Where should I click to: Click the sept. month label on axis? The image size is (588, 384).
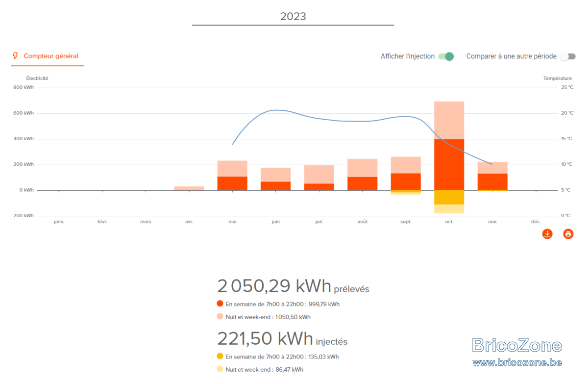tap(406, 222)
